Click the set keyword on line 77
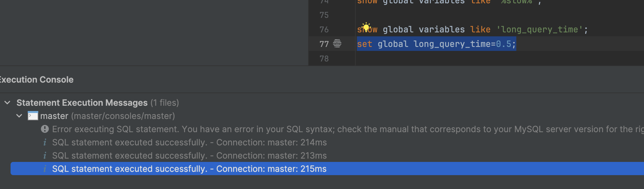The width and height of the screenshot is (644, 189). (365, 44)
